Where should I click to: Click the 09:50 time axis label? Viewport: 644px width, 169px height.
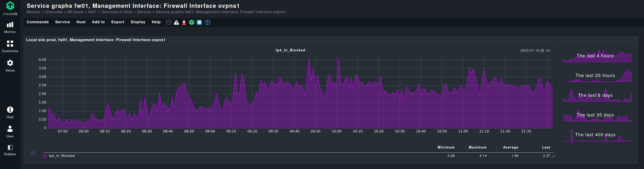pos(316,131)
